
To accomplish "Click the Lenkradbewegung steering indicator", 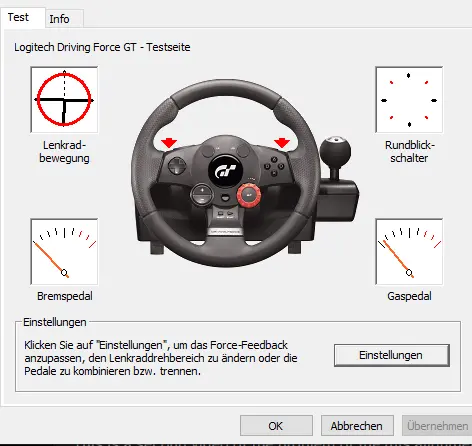I will point(64,100).
